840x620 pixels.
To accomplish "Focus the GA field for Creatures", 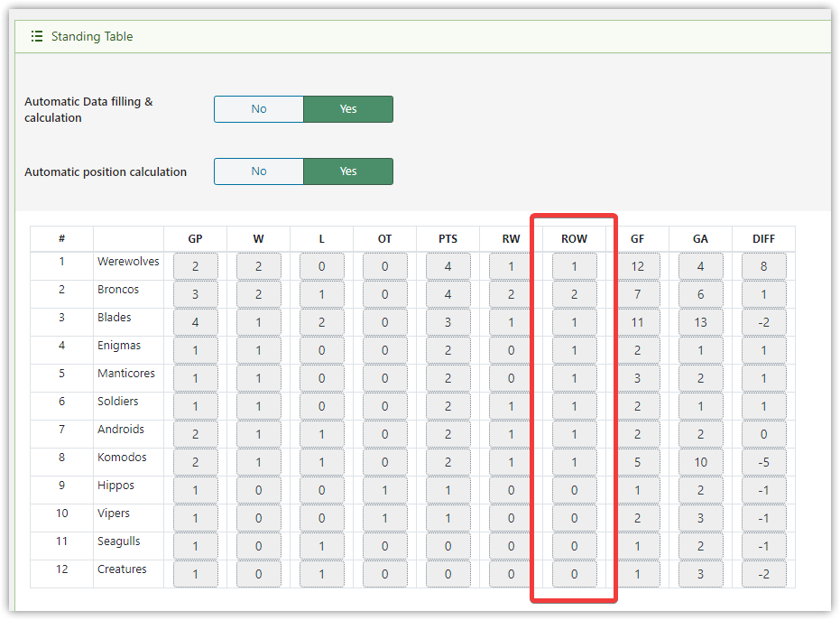I will point(701,574).
